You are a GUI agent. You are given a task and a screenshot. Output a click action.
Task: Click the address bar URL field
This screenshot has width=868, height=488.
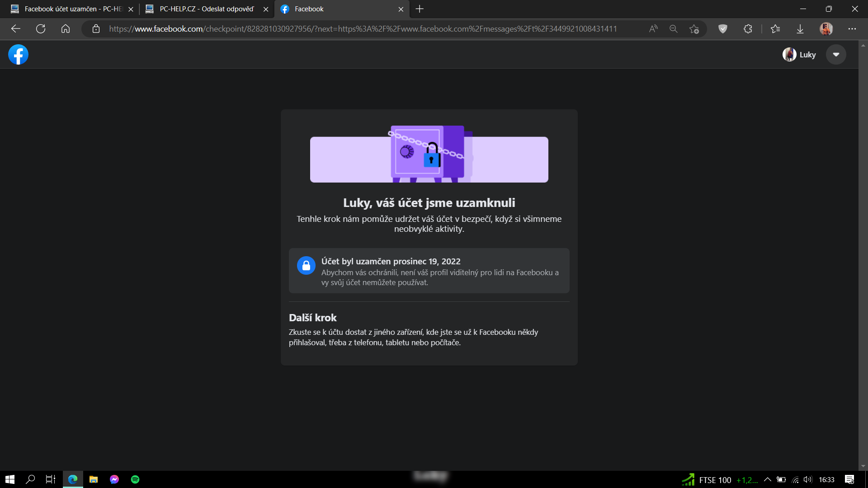pos(362,29)
